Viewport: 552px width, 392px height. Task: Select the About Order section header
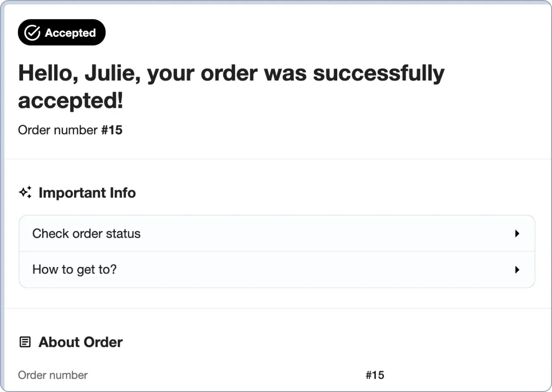coord(80,342)
